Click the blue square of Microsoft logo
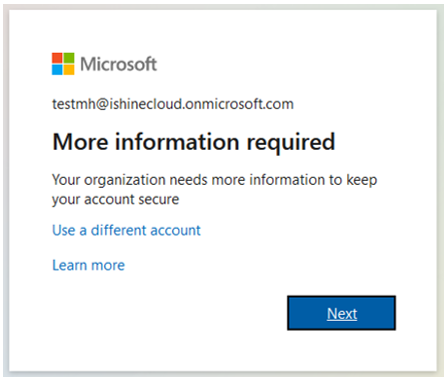Viewport: 445px width, 381px height. 57,70
